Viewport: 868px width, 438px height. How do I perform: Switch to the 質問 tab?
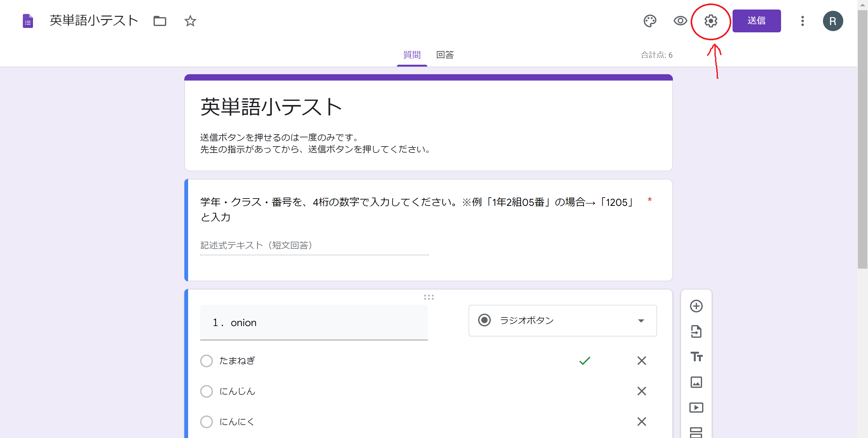412,55
